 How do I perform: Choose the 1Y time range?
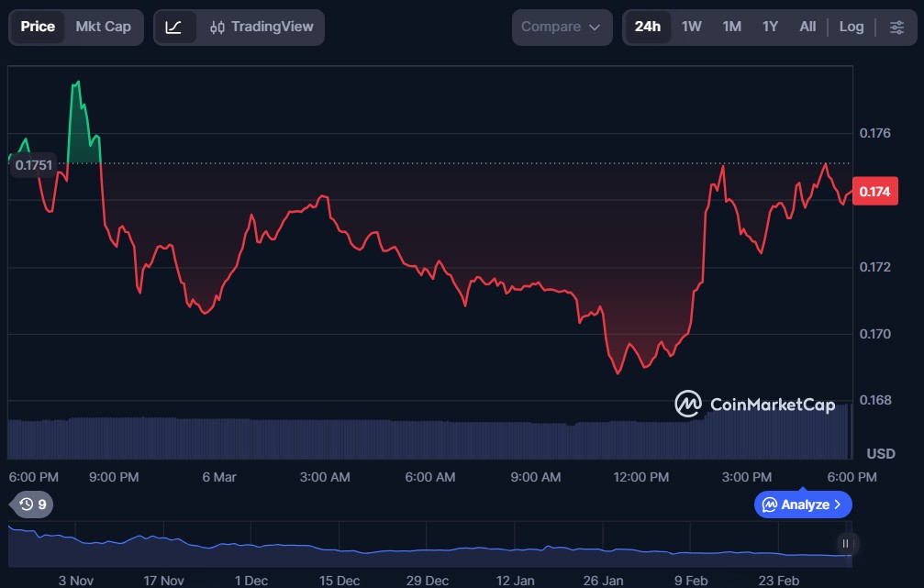[x=770, y=28]
